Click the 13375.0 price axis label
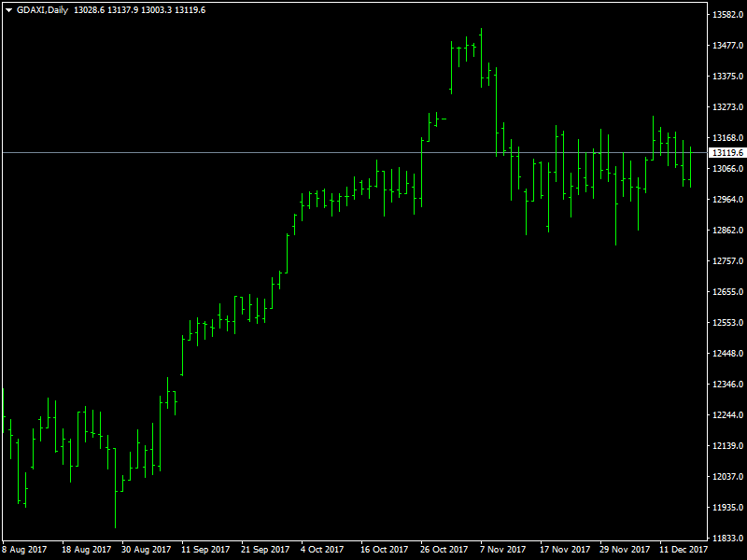 [x=727, y=77]
